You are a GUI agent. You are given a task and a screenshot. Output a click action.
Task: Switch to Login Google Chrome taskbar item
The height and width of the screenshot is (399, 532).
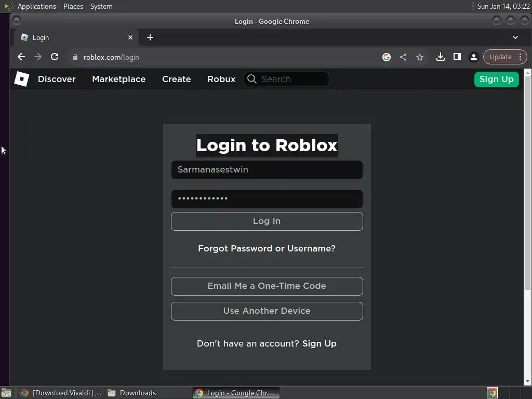tap(236, 393)
